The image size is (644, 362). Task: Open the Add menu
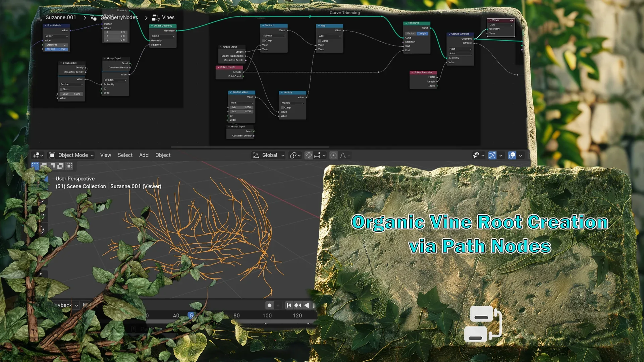(x=144, y=155)
